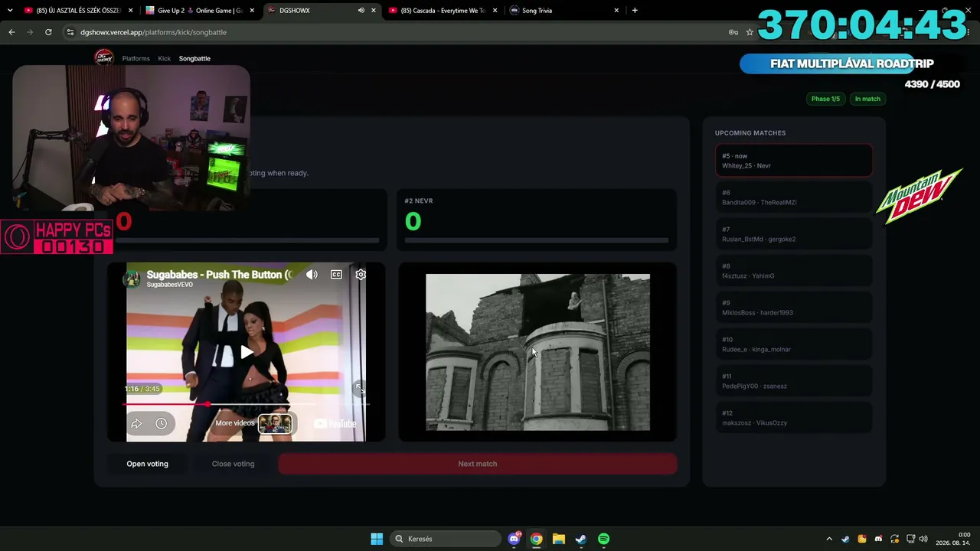The width and height of the screenshot is (980, 551).
Task: Open the YouTube player settings gear
Action: pos(361,274)
